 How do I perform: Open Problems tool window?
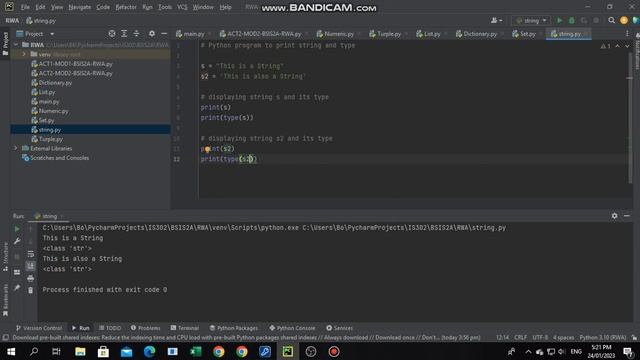pyautogui.click(x=145, y=328)
